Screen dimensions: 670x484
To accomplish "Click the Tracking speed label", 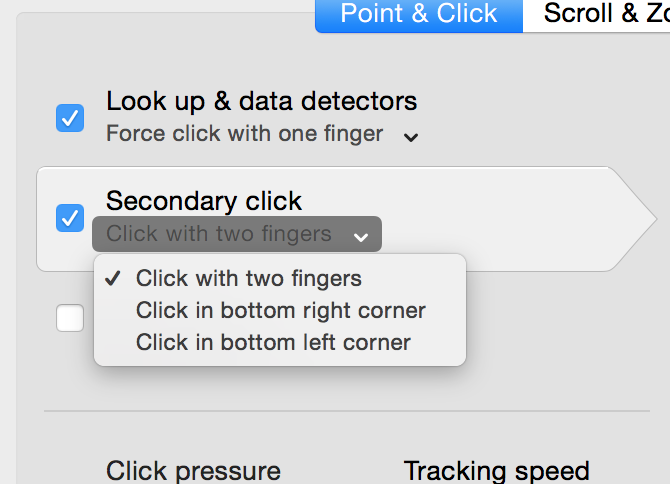I will point(496,471).
